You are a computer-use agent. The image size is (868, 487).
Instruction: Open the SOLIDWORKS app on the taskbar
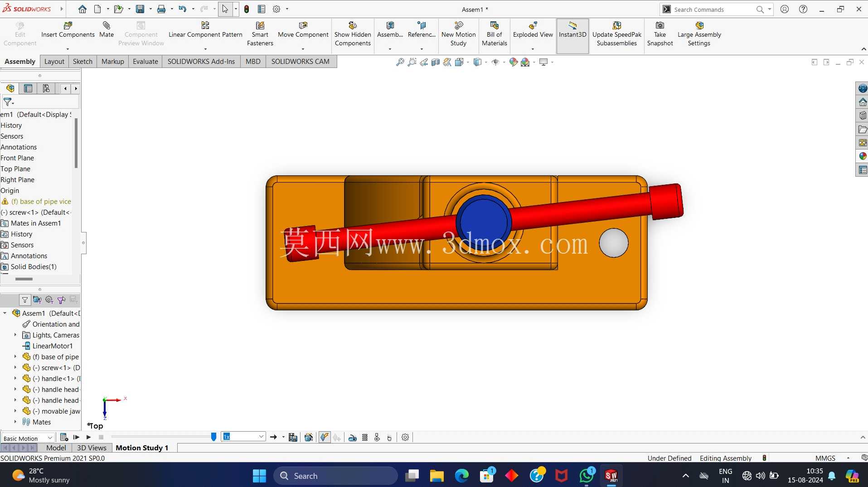point(611,476)
